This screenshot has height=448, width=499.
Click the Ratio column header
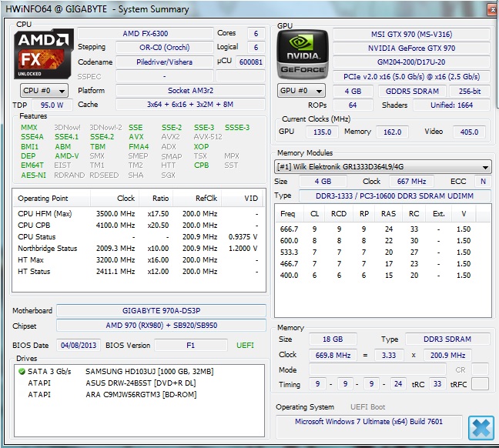click(x=156, y=199)
